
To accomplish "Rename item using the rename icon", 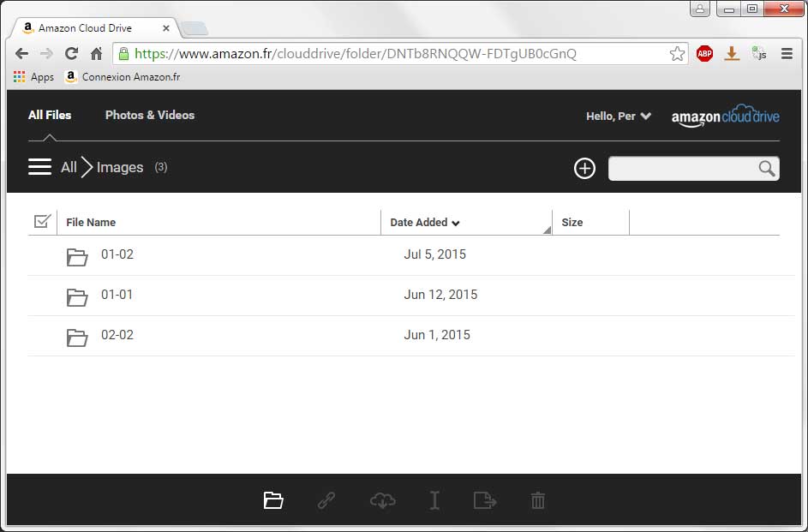I will (x=434, y=500).
